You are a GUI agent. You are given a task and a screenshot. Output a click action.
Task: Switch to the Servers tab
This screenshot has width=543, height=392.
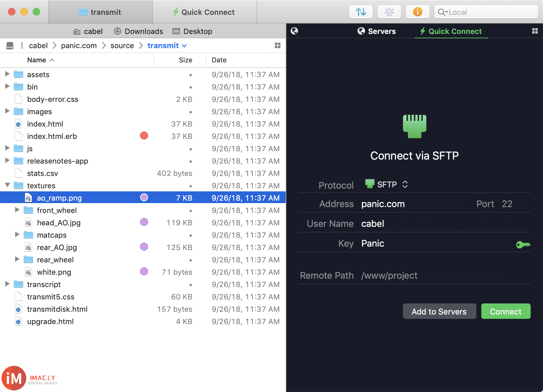[377, 31]
